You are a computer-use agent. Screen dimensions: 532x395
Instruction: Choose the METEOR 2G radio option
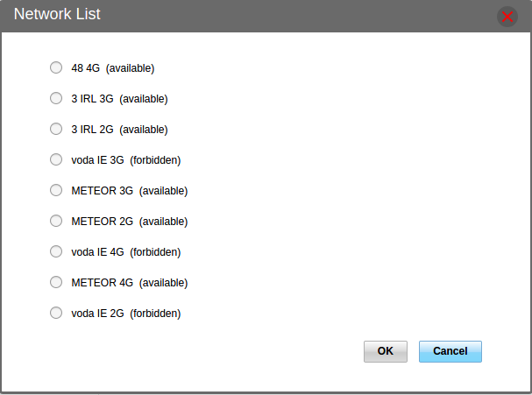point(56,221)
